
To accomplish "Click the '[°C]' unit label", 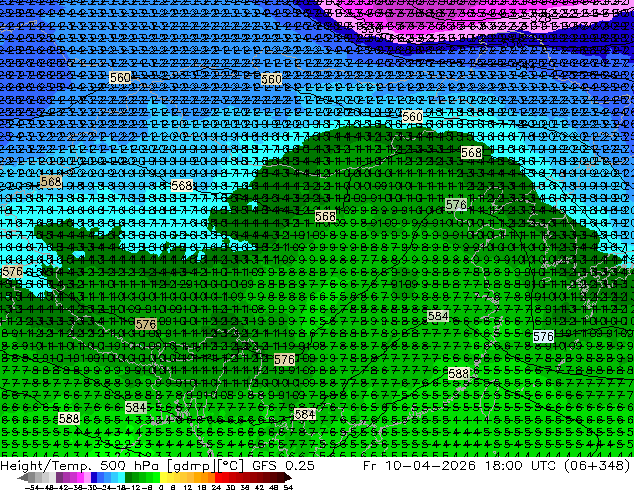I will [231, 466].
